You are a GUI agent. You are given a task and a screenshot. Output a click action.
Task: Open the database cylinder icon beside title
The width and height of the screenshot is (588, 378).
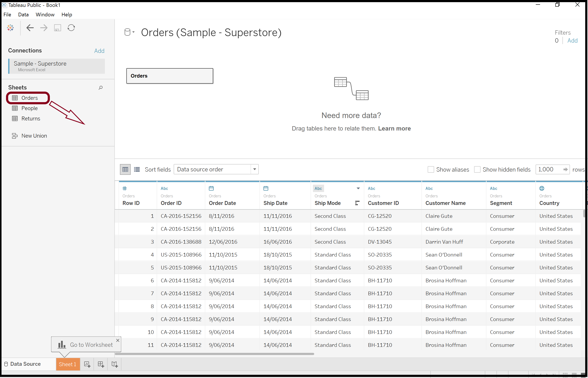(x=128, y=32)
